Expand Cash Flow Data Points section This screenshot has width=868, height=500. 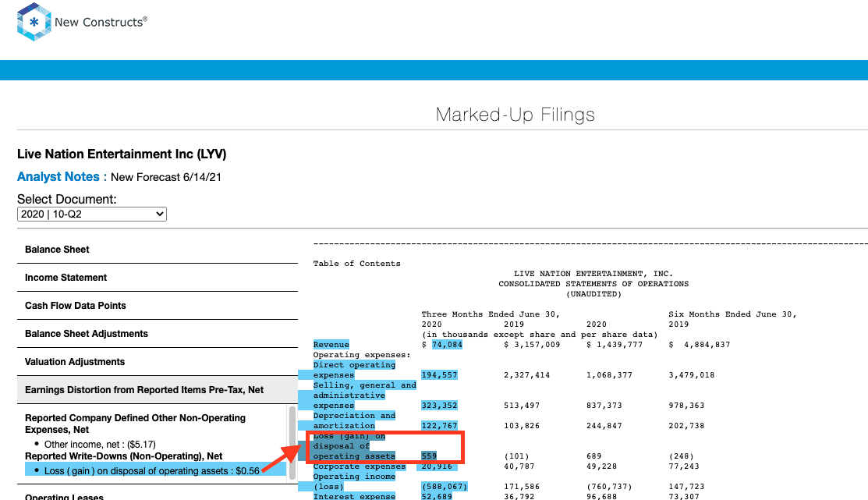click(x=158, y=306)
